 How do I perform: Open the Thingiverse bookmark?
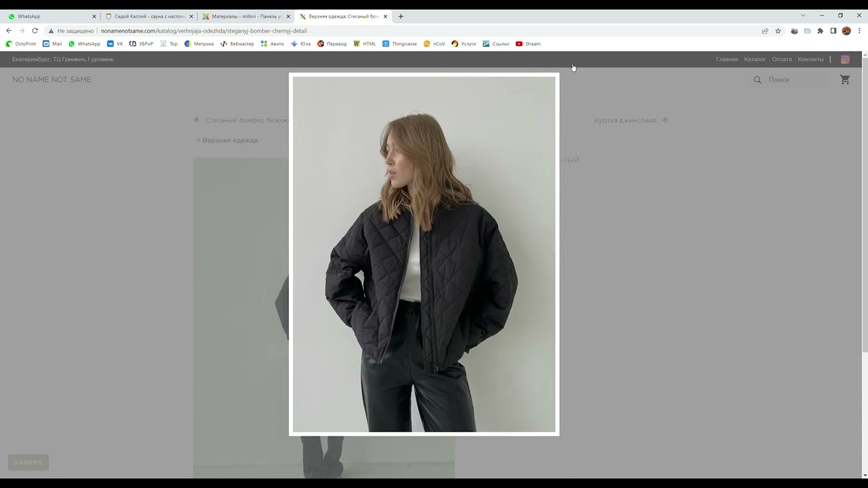(x=399, y=43)
